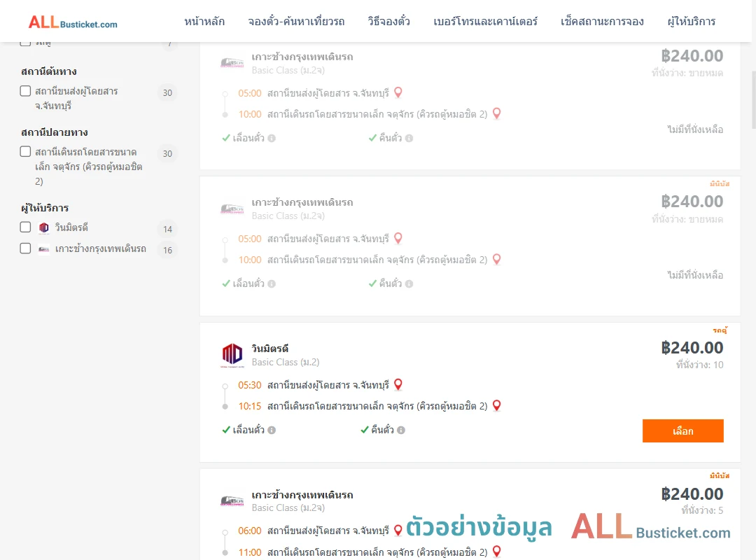The height and width of the screenshot is (560, 756).
Task: Open map pin for 10:15 arrival station
Action: [496, 406]
